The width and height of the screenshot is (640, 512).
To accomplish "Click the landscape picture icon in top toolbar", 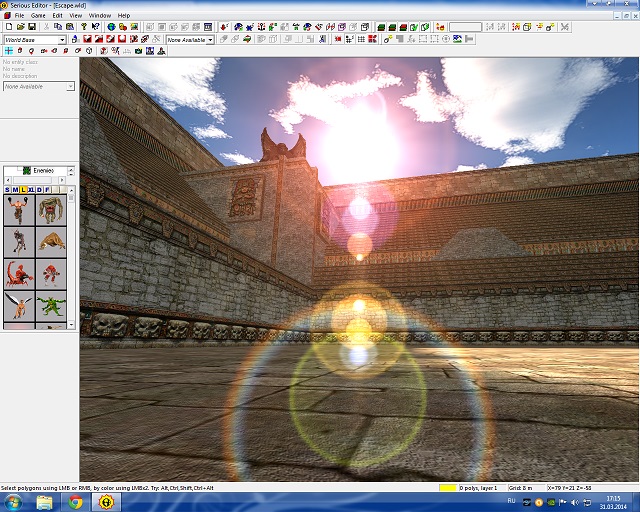I will point(134,27).
